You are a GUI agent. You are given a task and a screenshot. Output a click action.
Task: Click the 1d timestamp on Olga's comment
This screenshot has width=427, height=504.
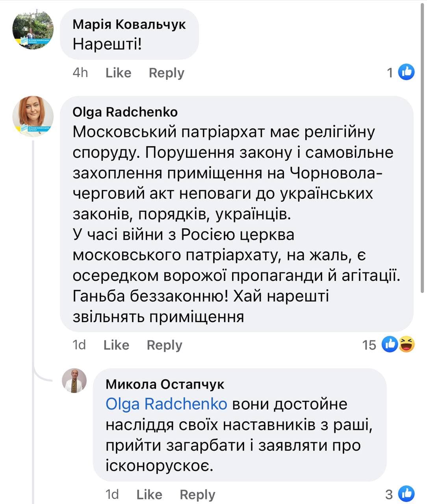point(79,345)
